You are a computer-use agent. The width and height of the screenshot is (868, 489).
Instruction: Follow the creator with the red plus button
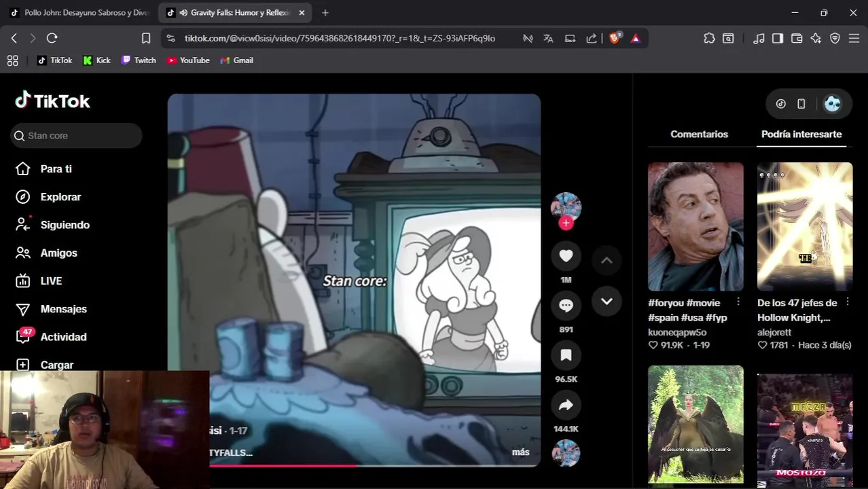click(566, 223)
